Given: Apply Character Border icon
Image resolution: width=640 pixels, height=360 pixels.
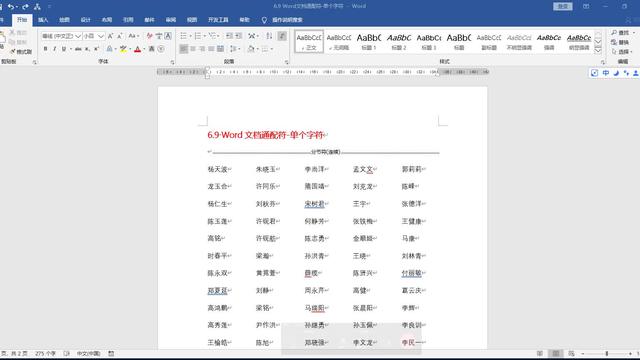Looking at the screenshot, I should point(168,36).
